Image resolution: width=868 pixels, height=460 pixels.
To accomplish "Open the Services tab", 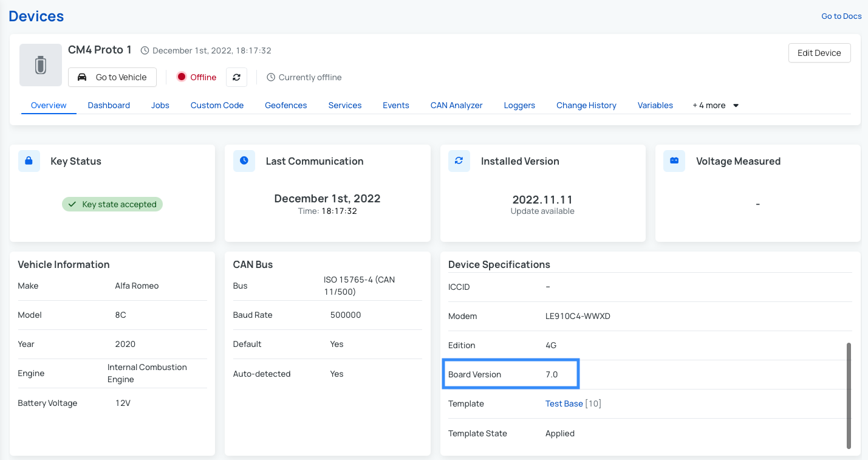I will coord(345,105).
